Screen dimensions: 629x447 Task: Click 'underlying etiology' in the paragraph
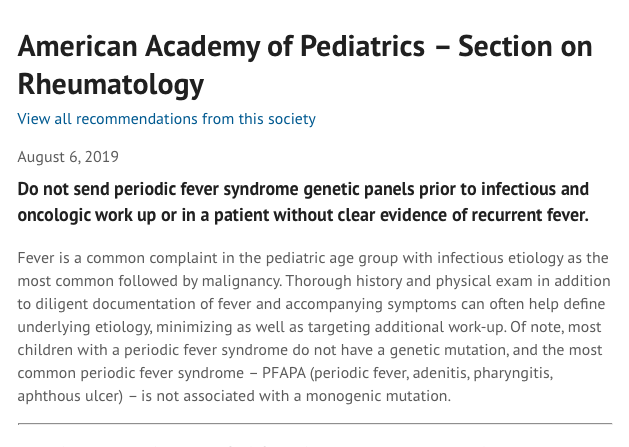click(85, 327)
